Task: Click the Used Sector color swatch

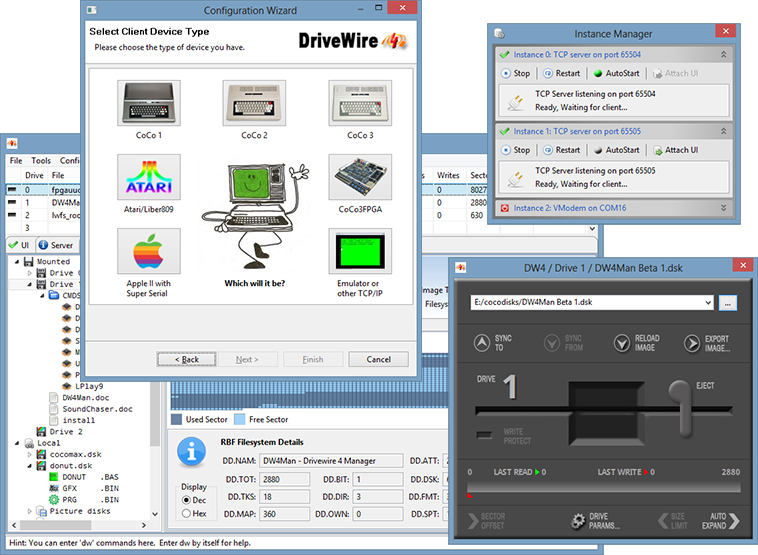Action: click(x=176, y=419)
